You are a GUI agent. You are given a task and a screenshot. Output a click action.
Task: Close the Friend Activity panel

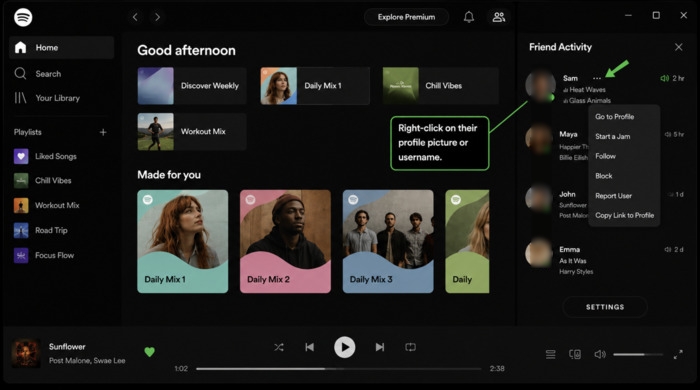pyautogui.click(x=679, y=47)
